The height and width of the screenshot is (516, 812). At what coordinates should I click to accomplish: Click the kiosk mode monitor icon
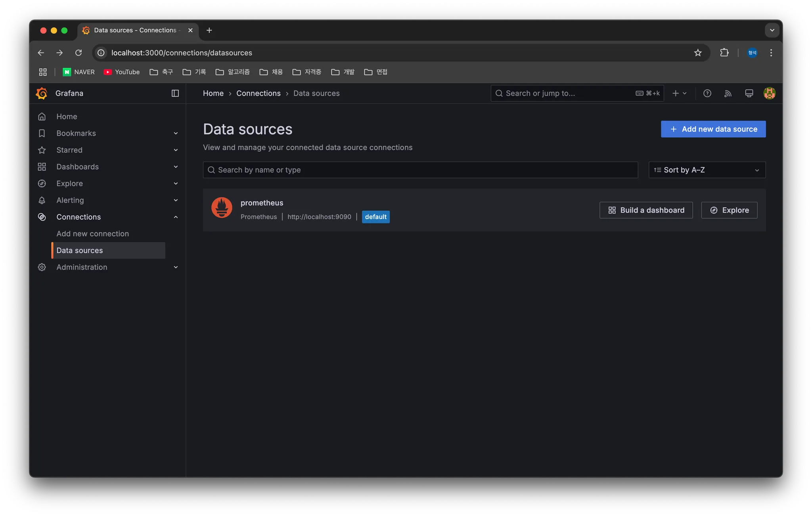pos(749,93)
